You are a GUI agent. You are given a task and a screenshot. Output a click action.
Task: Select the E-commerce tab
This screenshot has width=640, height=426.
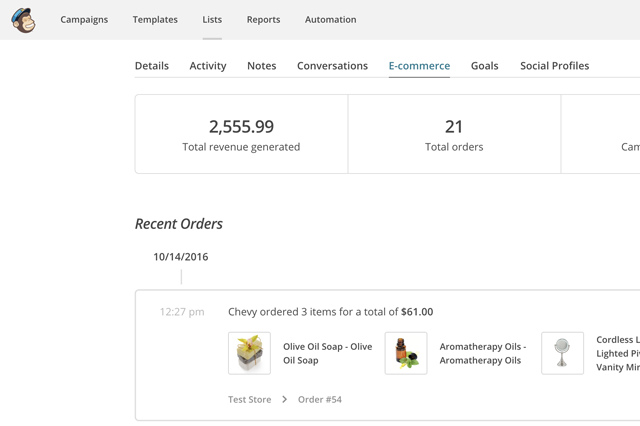pos(419,66)
